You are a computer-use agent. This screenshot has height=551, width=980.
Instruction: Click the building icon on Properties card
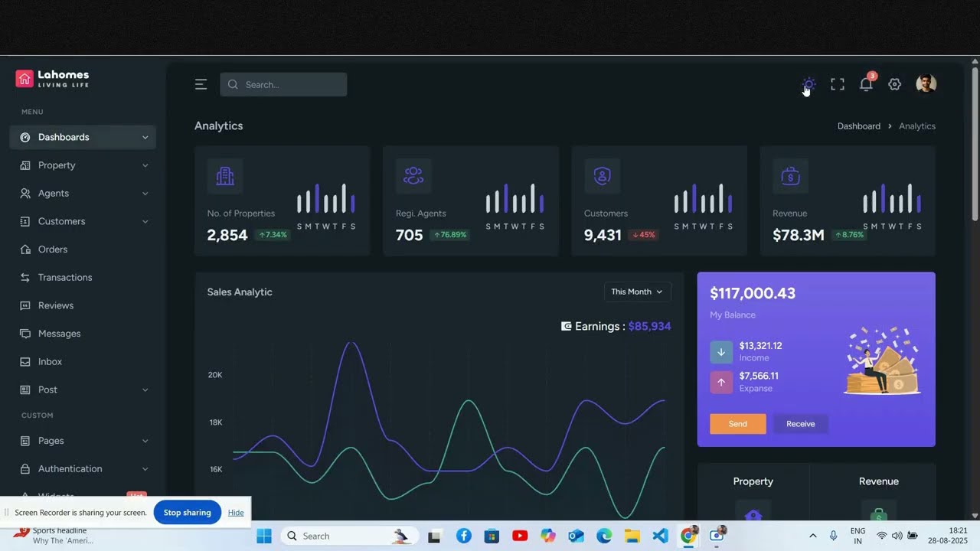225,176
